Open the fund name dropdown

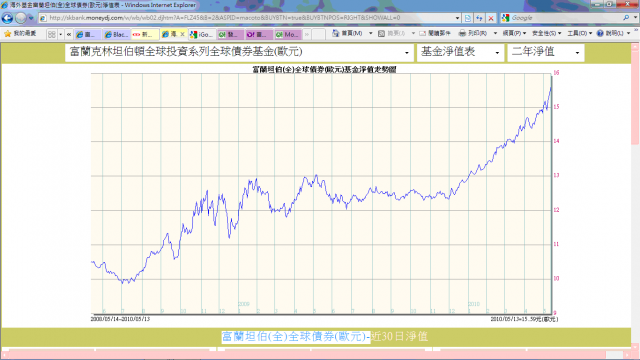[239, 52]
